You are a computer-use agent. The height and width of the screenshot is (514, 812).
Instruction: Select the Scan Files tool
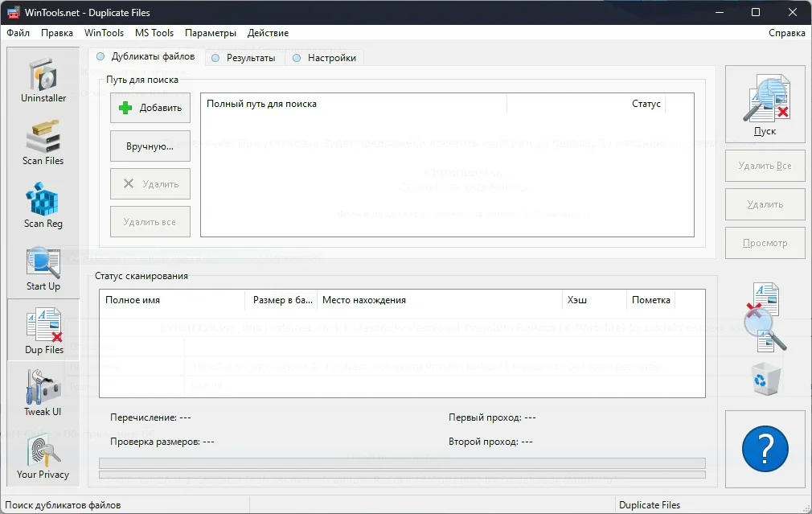click(43, 143)
